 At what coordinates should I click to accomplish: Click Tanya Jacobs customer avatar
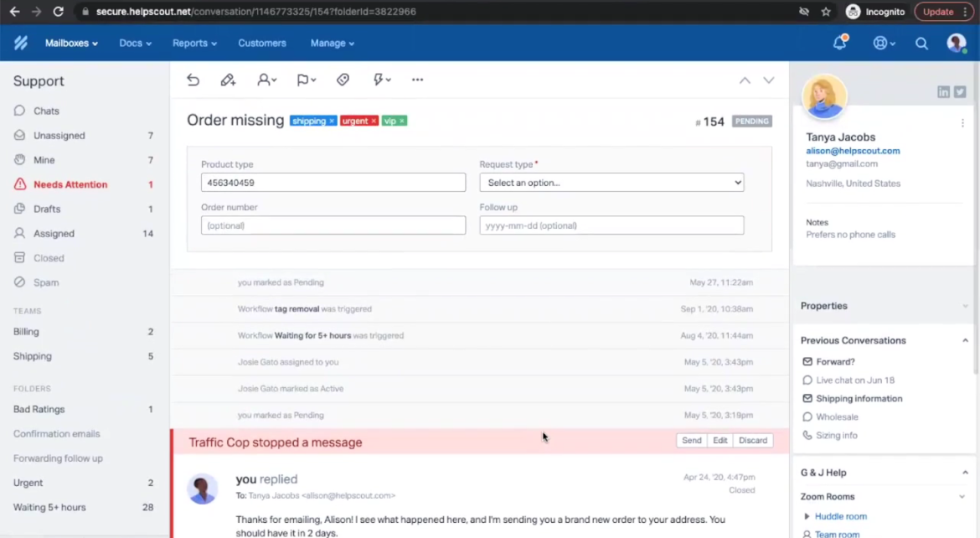pos(823,96)
